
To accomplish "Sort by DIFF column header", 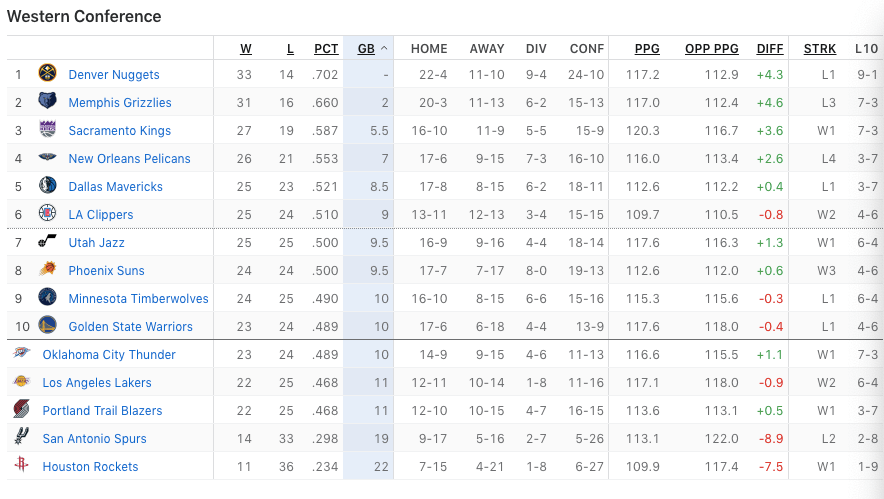I will click(x=770, y=48).
